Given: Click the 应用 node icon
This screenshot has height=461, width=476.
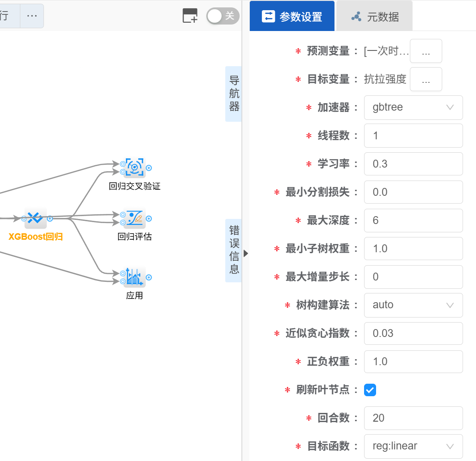Looking at the screenshot, I should [135, 277].
